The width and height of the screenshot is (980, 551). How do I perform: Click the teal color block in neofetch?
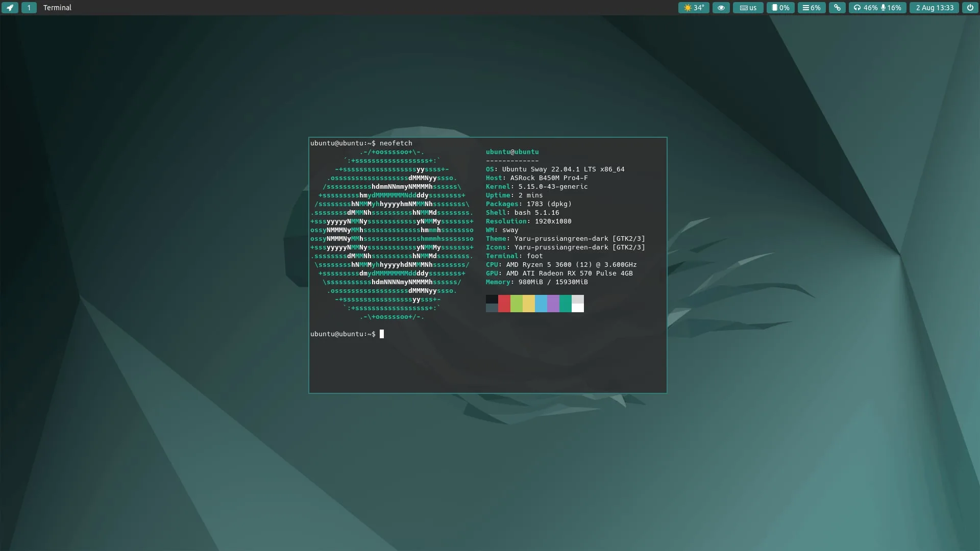click(x=566, y=304)
